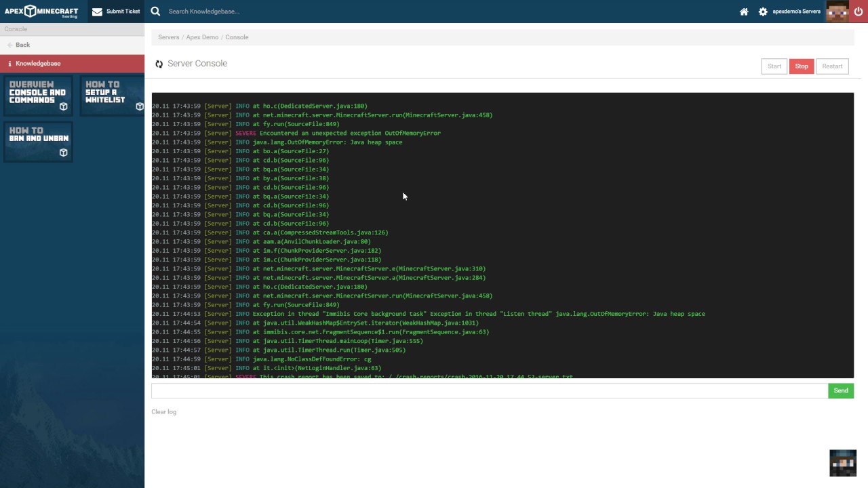Click the Apex Demo breadcrumb link

coord(202,37)
